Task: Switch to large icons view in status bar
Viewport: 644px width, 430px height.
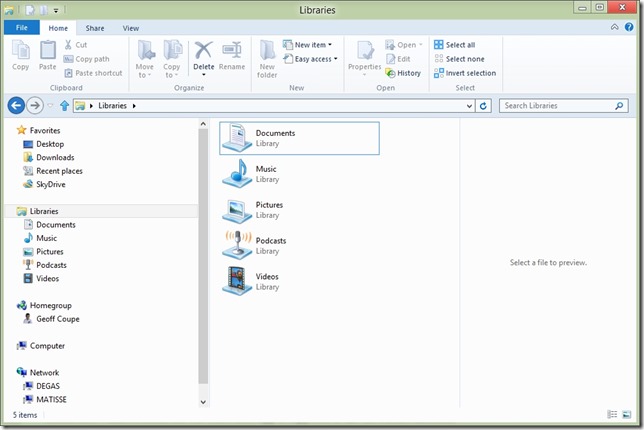Action: (626, 414)
